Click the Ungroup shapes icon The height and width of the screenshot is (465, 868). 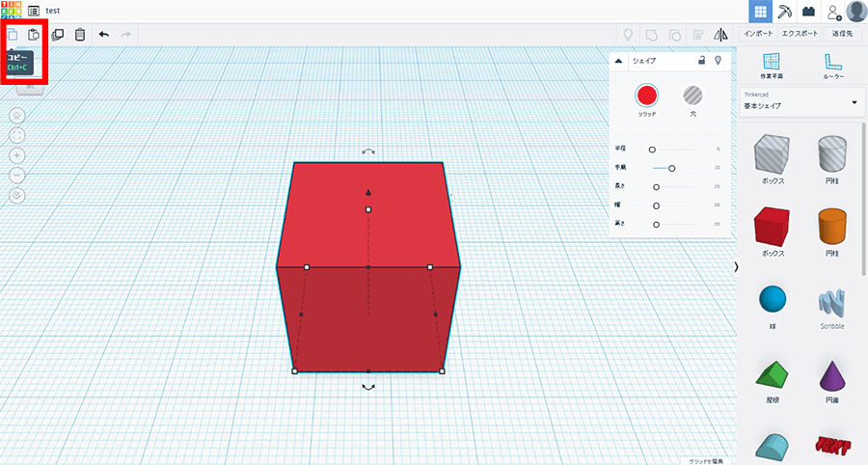[x=675, y=35]
